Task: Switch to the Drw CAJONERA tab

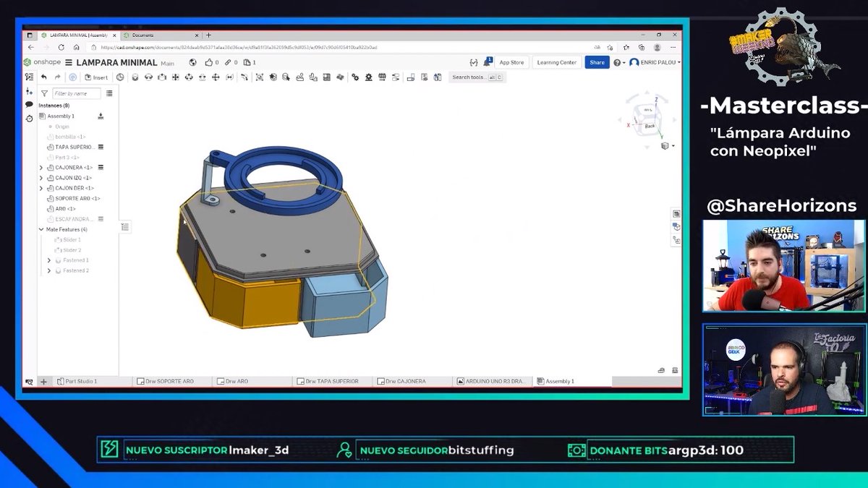Action: click(x=406, y=381)
